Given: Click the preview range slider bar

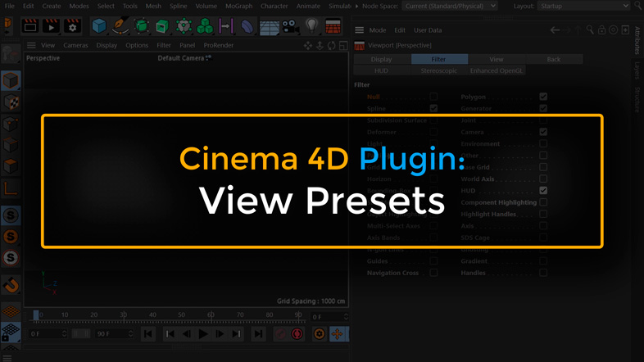Looking at the screenshot, I should 81,333.
